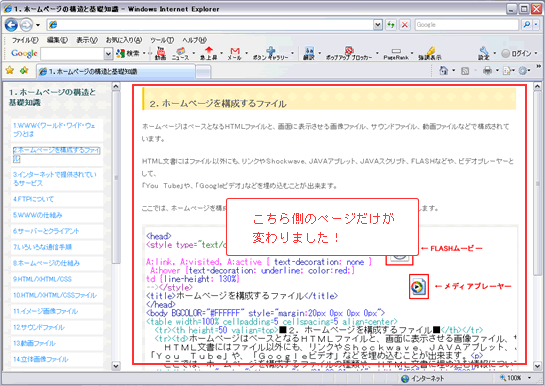
Task: Open the ツール(T) menu
Action: click(x=162, y=40)
